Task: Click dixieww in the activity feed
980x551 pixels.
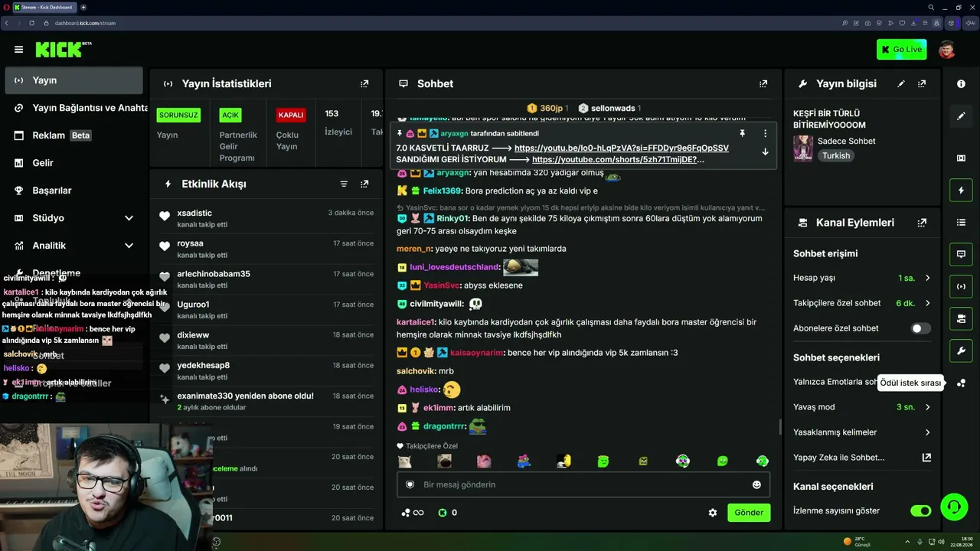Action: pos(193,334)
